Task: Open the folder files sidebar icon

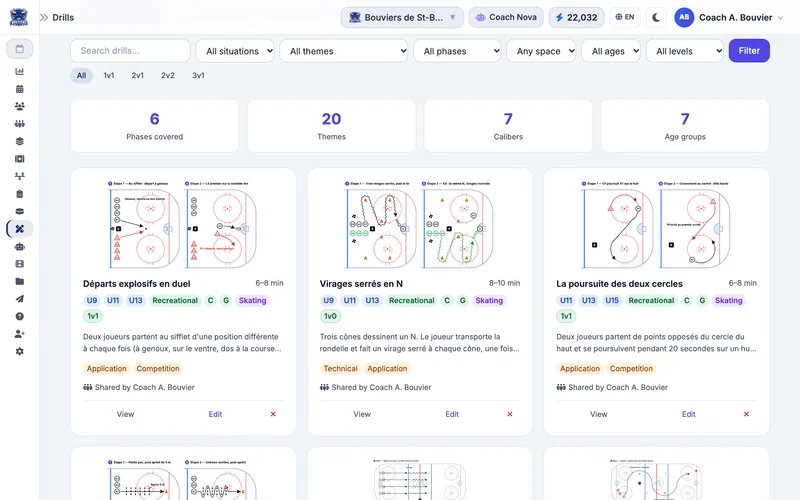Action: [x=19, y=281]
